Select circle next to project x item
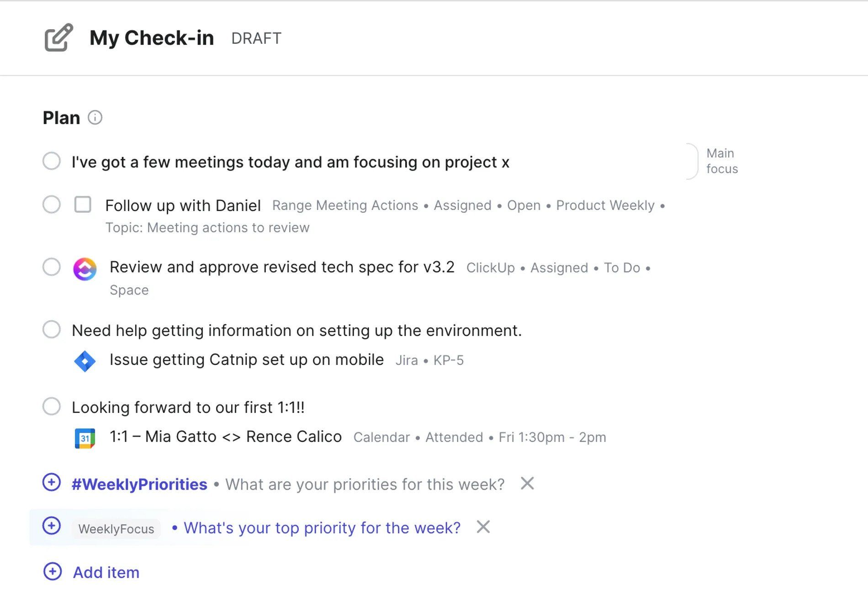 (x=52, y=161)
